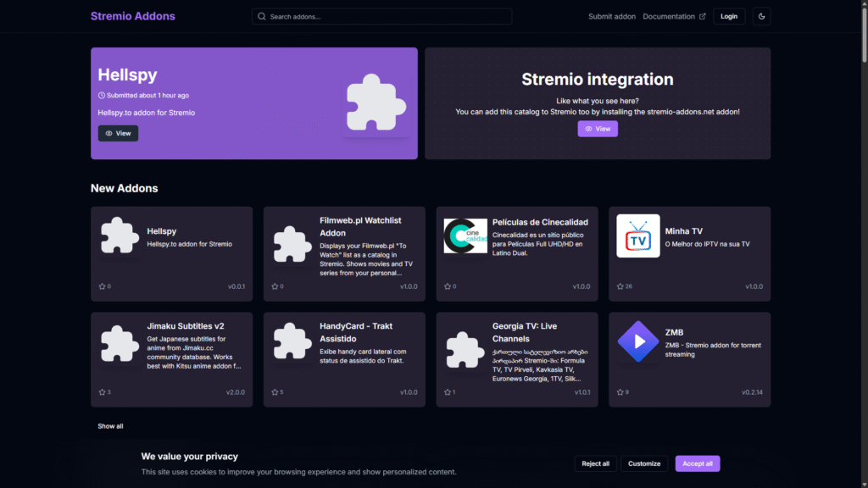Customize cookie preferences
This screenshot has height=488, width=868.
point(644,463)
